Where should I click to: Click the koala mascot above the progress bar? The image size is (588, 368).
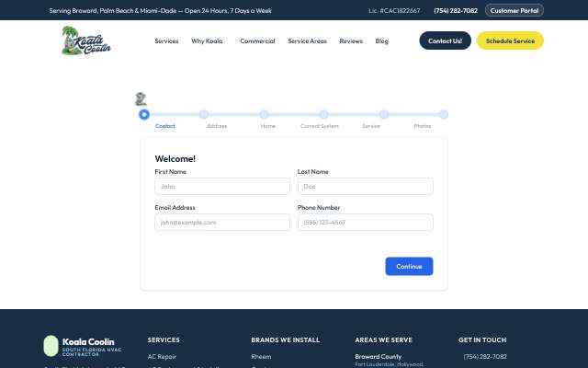pyautogui.click(x=141, y=98)
